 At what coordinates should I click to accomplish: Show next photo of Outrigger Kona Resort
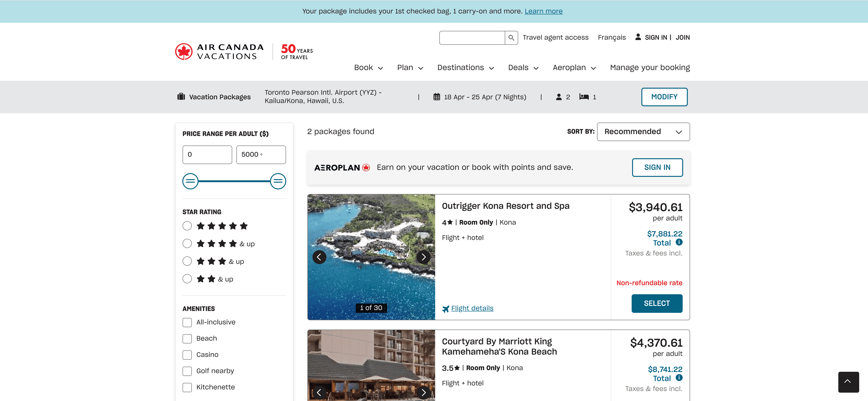[423, 257]
